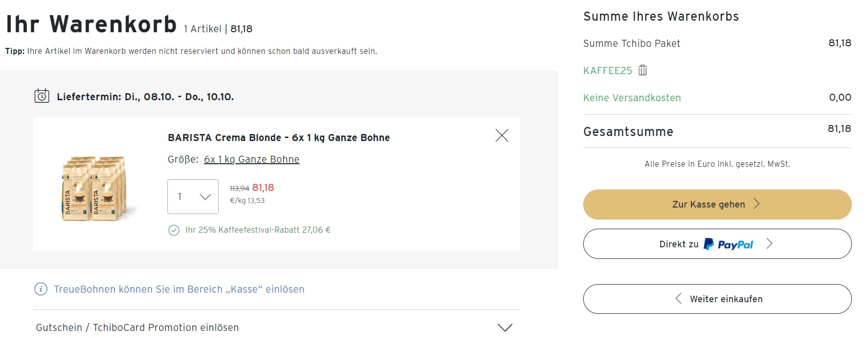This screenshot has width=868, height=338.
Task: Delete the KAFFEE25 coupon with trash icon
Action: pos(643,71)
